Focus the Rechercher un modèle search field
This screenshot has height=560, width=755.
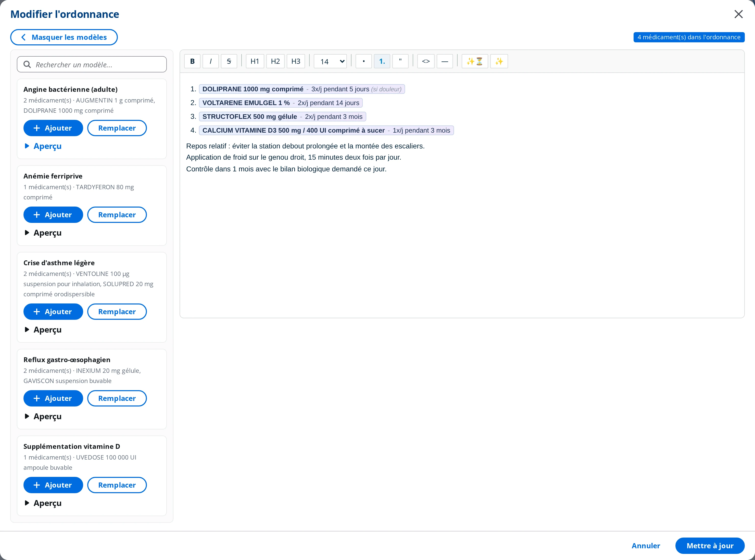92,65
